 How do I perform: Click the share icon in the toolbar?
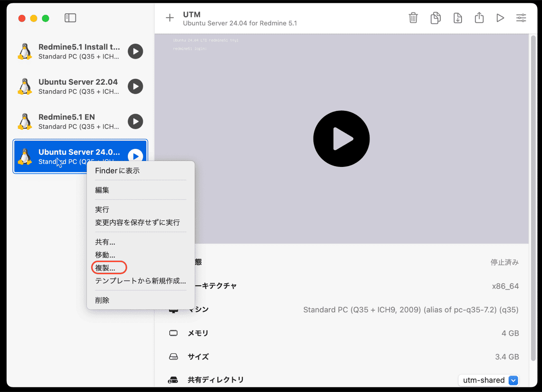click(x=479, y=18)
